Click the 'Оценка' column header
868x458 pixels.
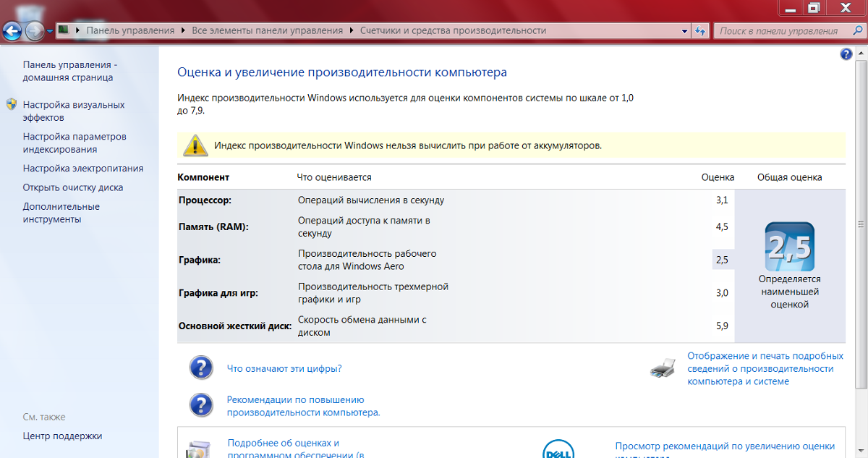718,177
